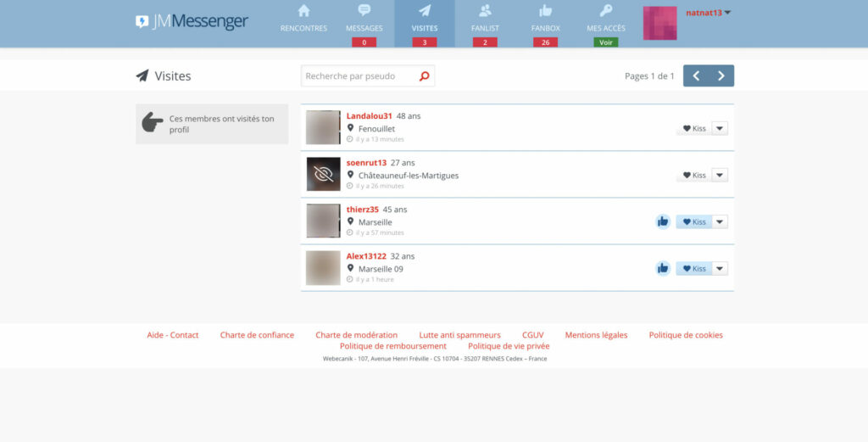
Task: Open the Mentions légales link
Action: (x=596, y=334)
